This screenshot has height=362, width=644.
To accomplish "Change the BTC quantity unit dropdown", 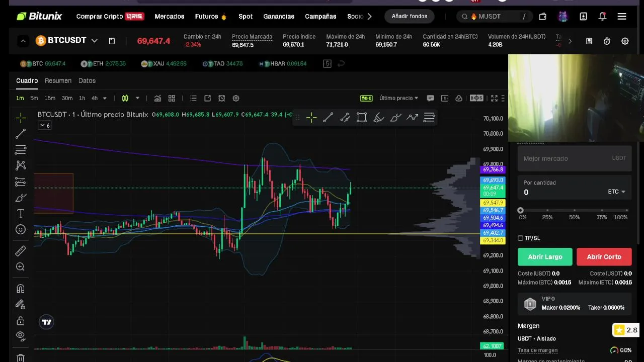I will tap(616, 192).
